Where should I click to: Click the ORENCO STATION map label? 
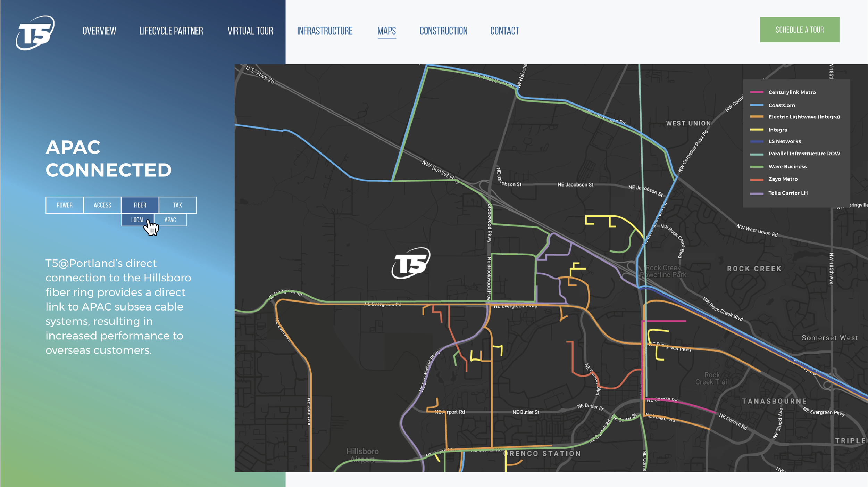pos(542,454)
